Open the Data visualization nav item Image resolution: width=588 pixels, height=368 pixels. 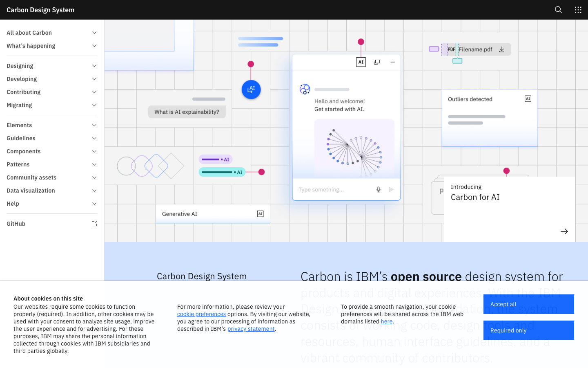(52, 191)
